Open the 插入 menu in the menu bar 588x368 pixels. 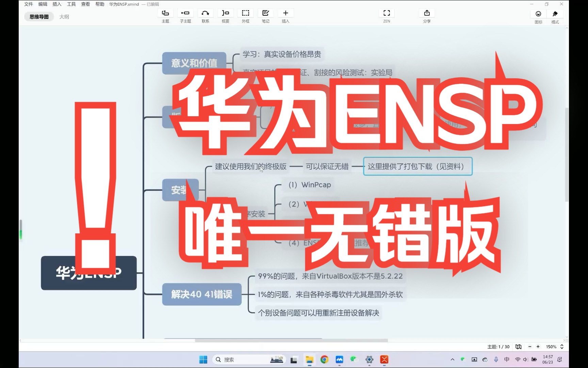click(57, 4)
